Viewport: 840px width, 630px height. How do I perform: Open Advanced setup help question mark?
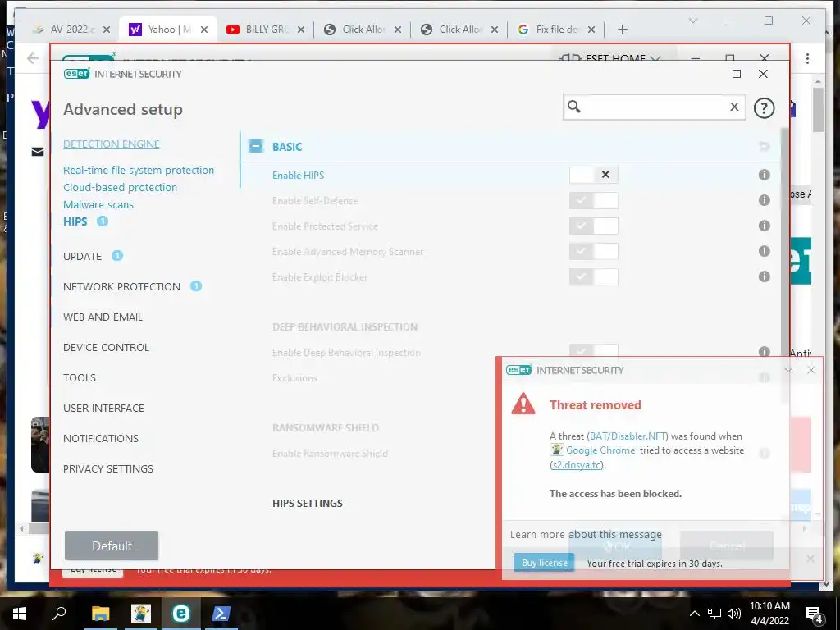tap(764, 107)
